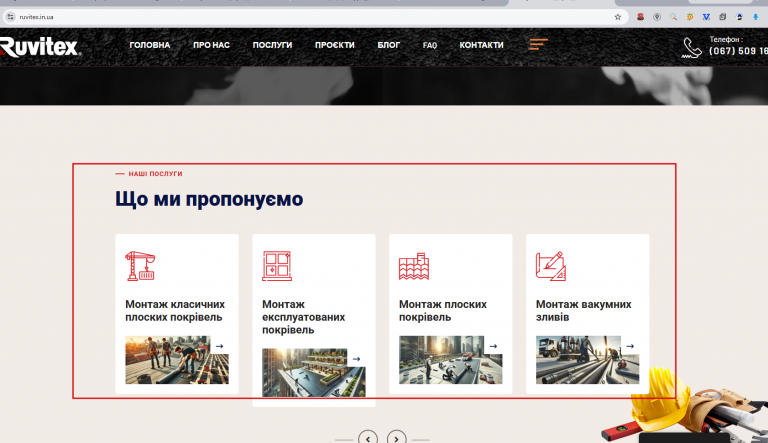The image size is (768, 443).
Task: Open КОНТАКТИ menu item
Action: point(481,45)
